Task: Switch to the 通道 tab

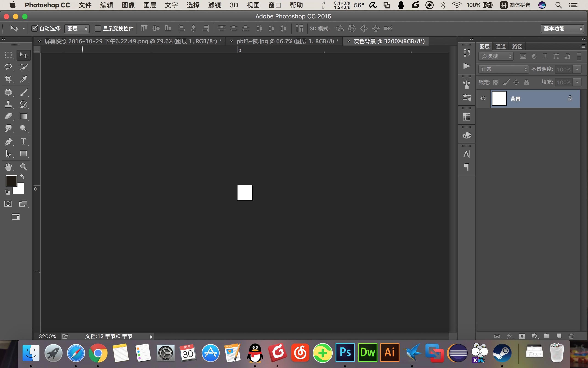Action: point(500,46)
